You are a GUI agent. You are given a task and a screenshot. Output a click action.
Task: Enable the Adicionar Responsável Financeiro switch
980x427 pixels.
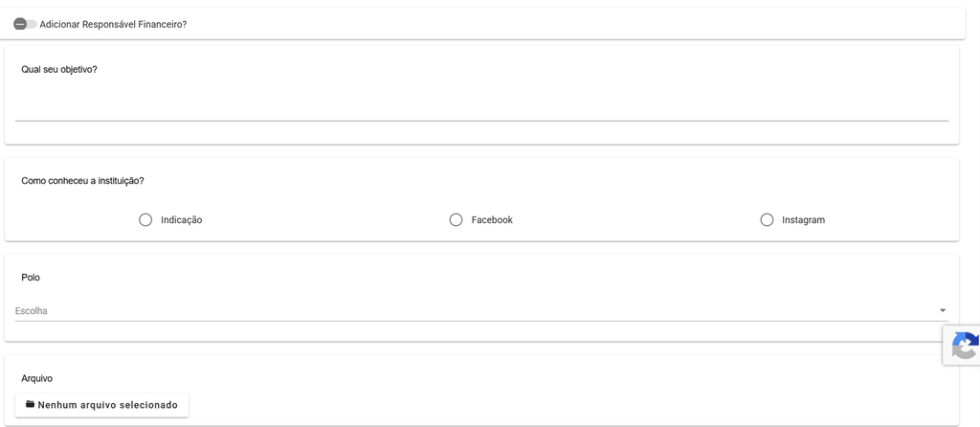25,24
